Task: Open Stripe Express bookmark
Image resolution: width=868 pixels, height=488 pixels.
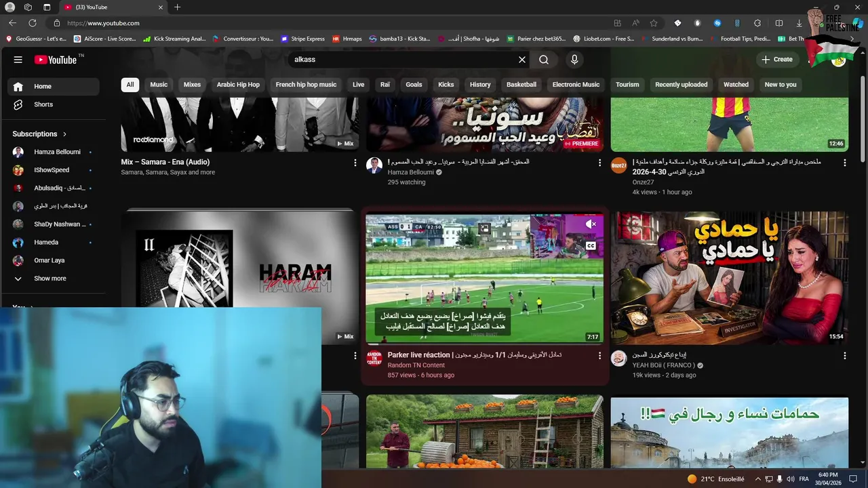Action: pyautogui.click(x=302, y=39)
